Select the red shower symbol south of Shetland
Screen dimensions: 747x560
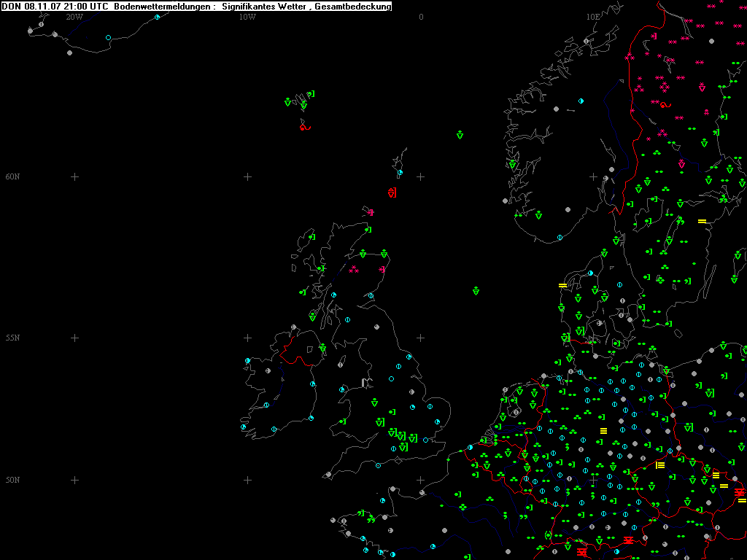click(x=392, y=192)
